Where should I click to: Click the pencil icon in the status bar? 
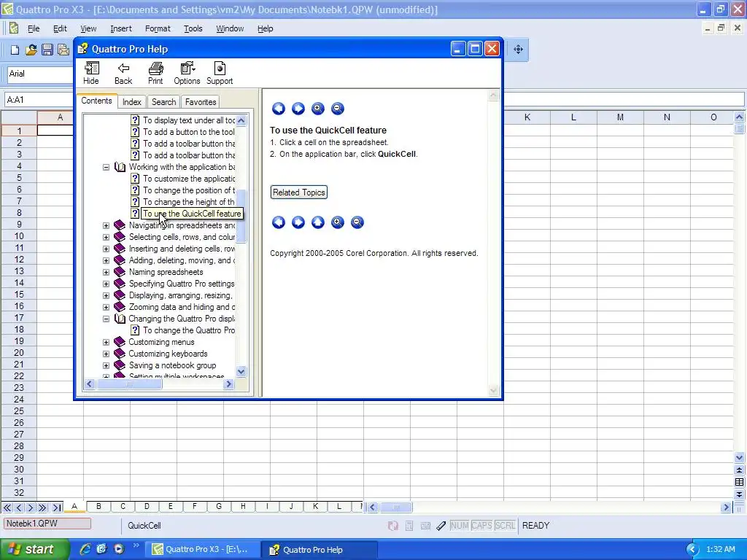tap(441, 526)
